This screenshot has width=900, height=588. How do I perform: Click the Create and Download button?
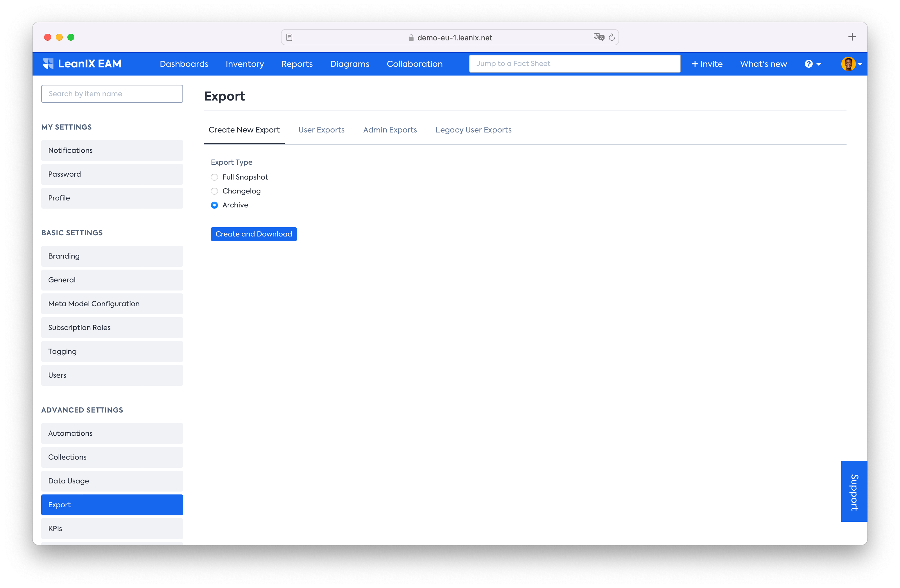coord(254,234)
